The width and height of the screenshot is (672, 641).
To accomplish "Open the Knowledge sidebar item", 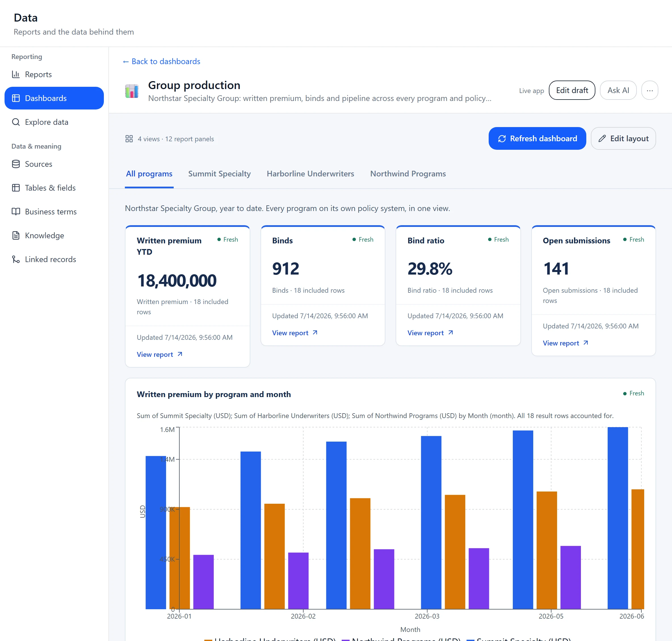I will coord(54,235).
